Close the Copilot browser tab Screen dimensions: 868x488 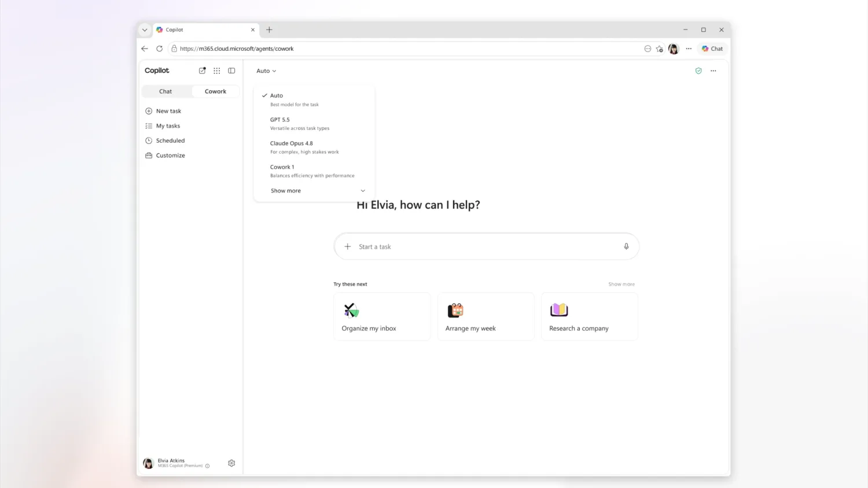pyautogui.click(x=252, y=29)
